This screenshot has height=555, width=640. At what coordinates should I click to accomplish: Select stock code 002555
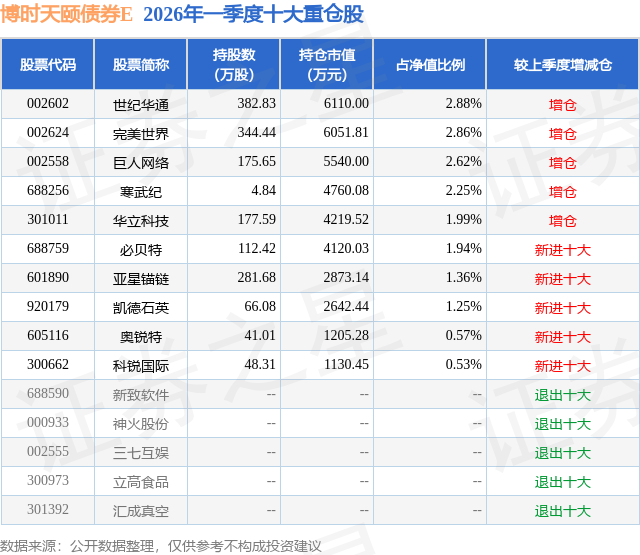(48, 451)
